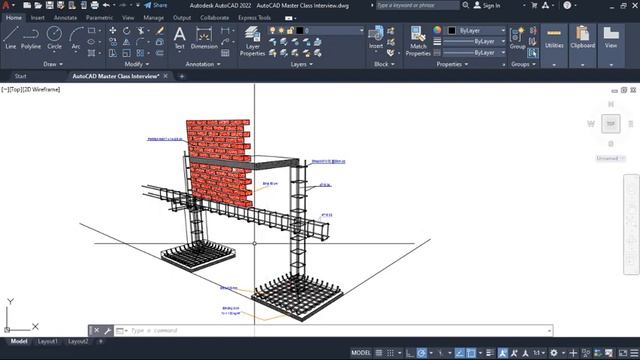This screenshot has height=360, width=640.
Task: Select the Trim tool
Action: click(x=141, y=31)
